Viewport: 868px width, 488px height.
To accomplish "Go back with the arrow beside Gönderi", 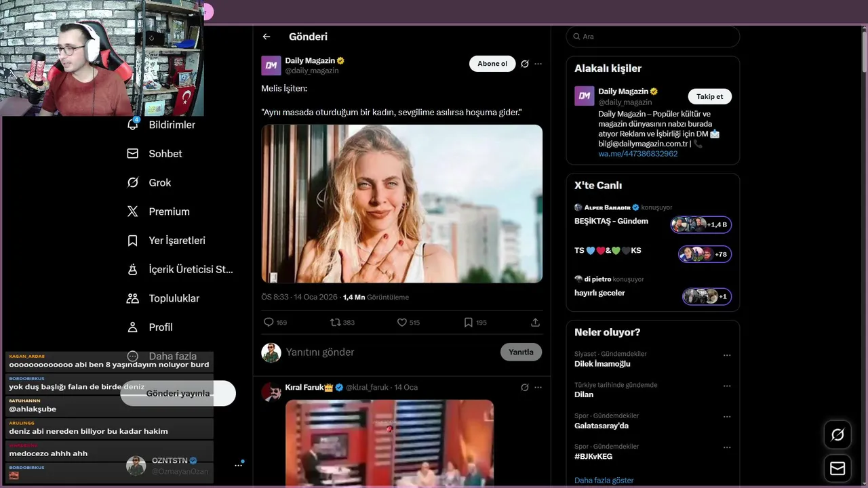I will click(x=267, y=37).
